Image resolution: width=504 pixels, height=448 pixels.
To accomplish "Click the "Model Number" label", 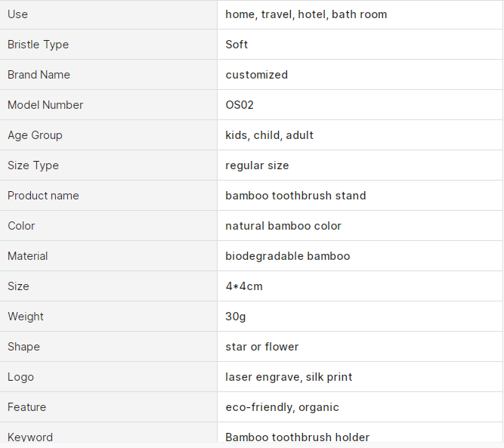I will click(x=45, y=105).
